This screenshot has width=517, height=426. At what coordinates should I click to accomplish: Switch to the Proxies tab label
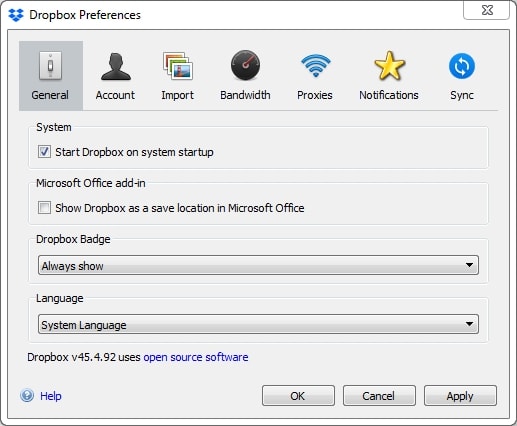click(x=315, y=95)
